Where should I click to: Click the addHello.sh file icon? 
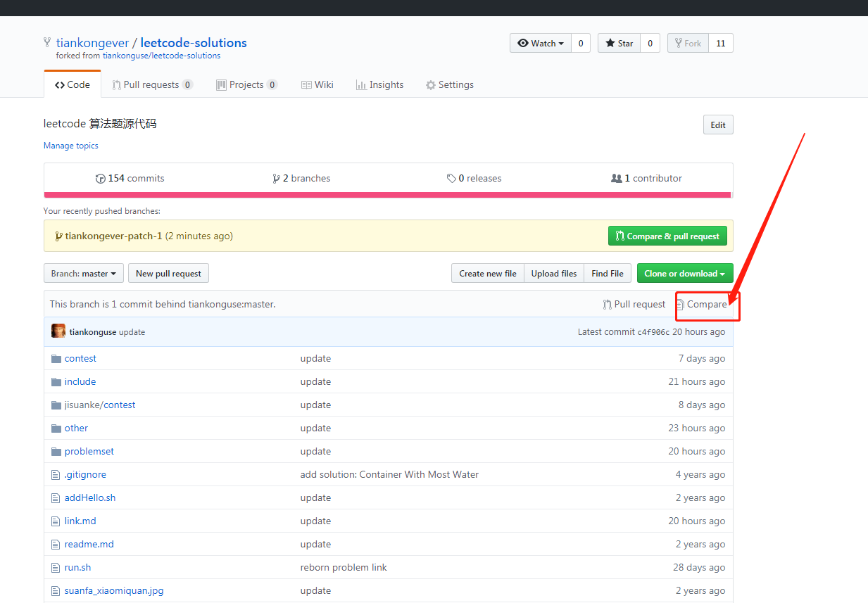coord(56,498)
